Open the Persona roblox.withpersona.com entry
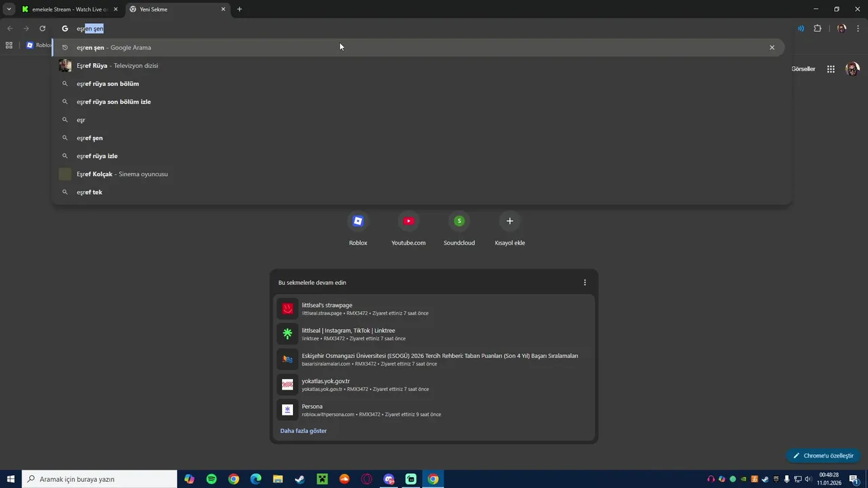The height and width of the screenshot is (488, 868). point(434,410)
